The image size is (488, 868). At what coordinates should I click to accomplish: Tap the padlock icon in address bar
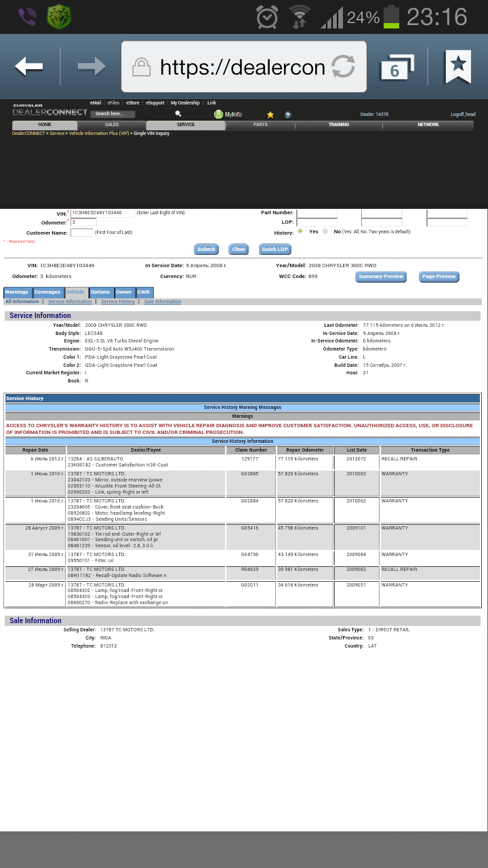coord(141,66)
